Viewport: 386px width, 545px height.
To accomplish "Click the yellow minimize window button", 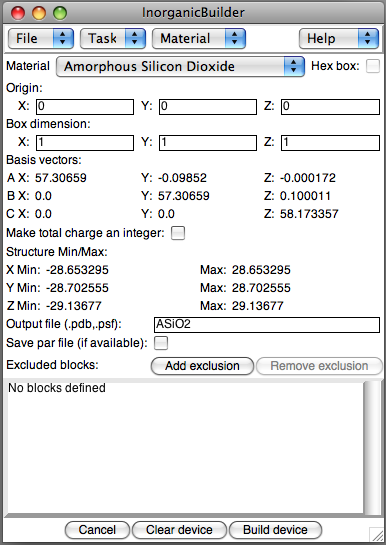I will click(x=39, y=13).
